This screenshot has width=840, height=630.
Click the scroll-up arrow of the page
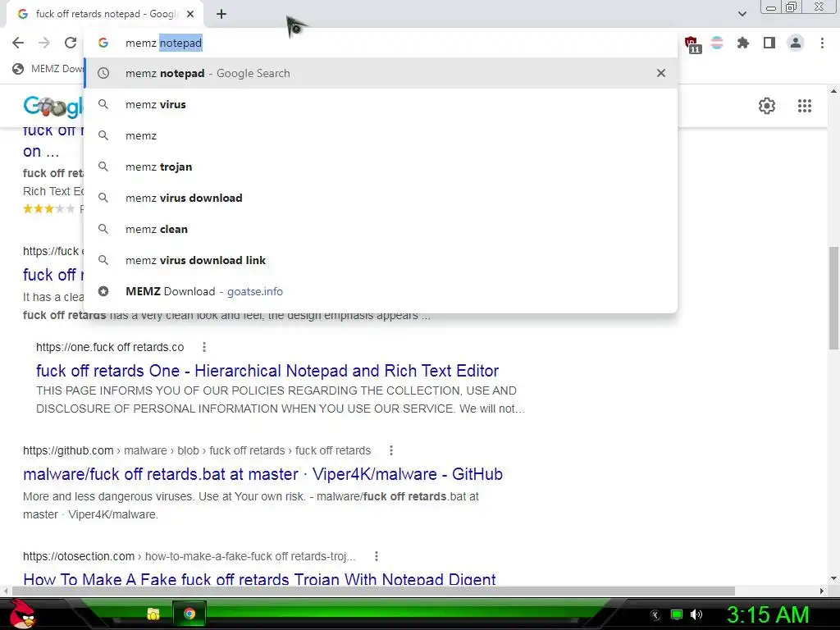pyautogui.click(x=833, y=92)
